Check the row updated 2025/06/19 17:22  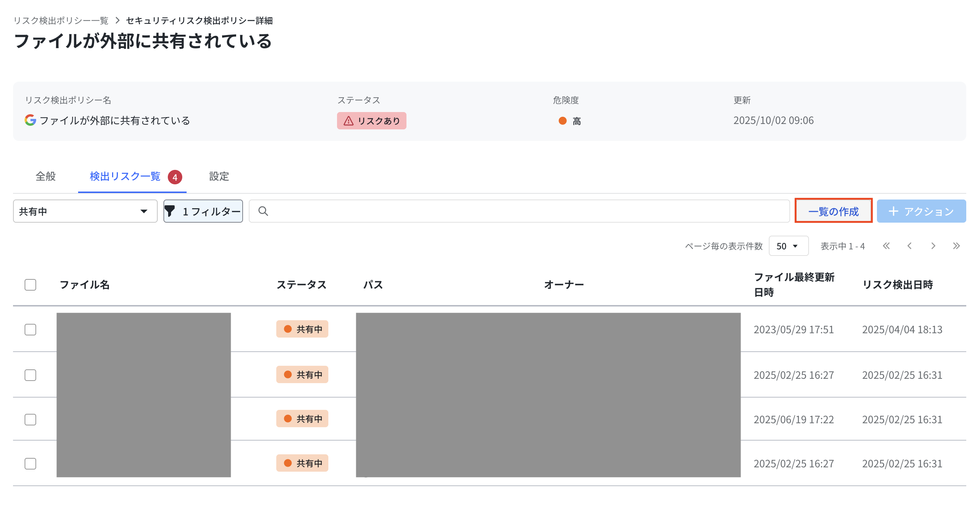30,419
